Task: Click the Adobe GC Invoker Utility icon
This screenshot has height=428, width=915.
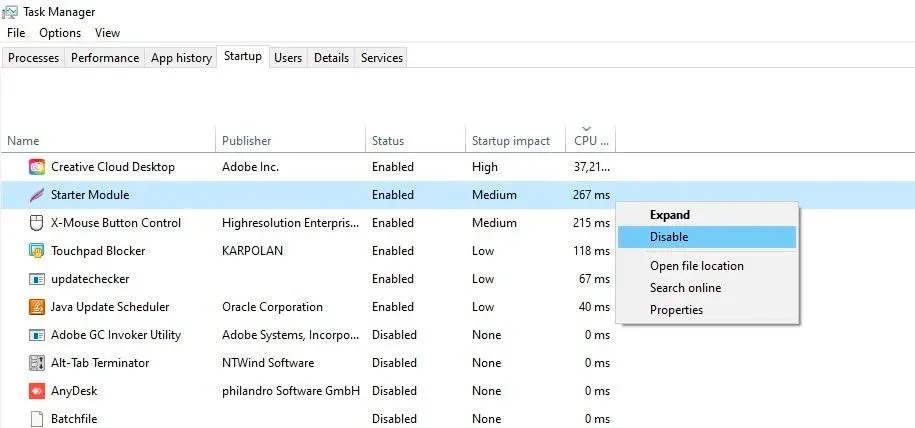Action: pyautogui.click(x=37, y=335)
